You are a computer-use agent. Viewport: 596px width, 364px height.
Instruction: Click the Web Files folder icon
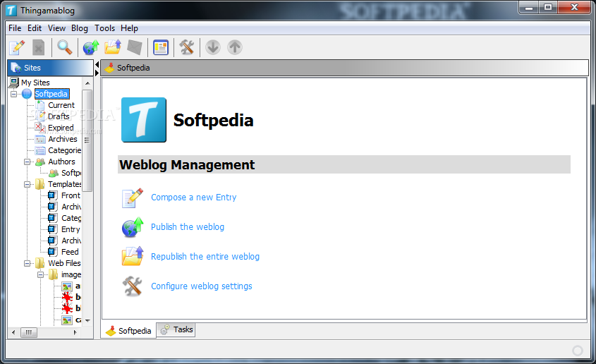40,263
